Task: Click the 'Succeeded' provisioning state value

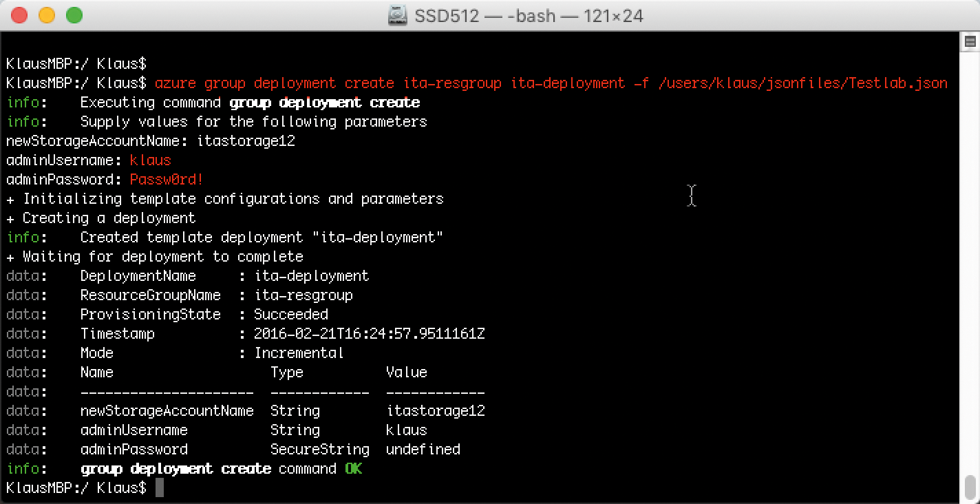Action: click(x=291, y=315)
